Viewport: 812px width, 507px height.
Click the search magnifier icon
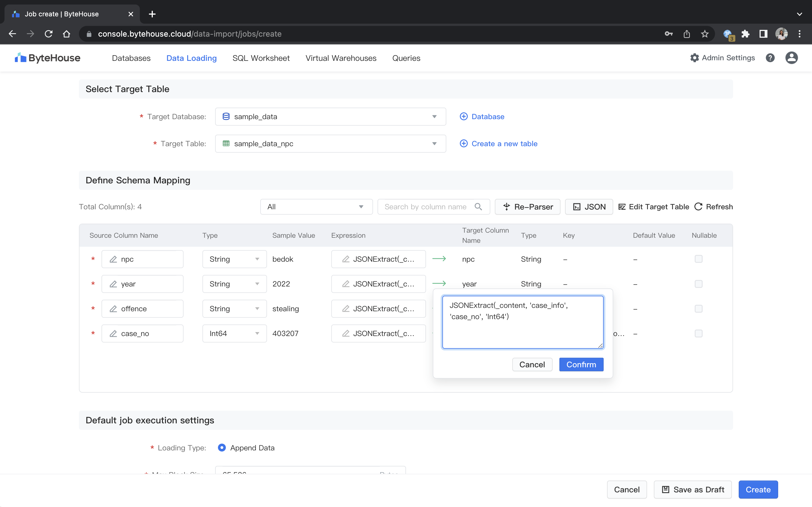pyautogui.click(x=478, y=206)
